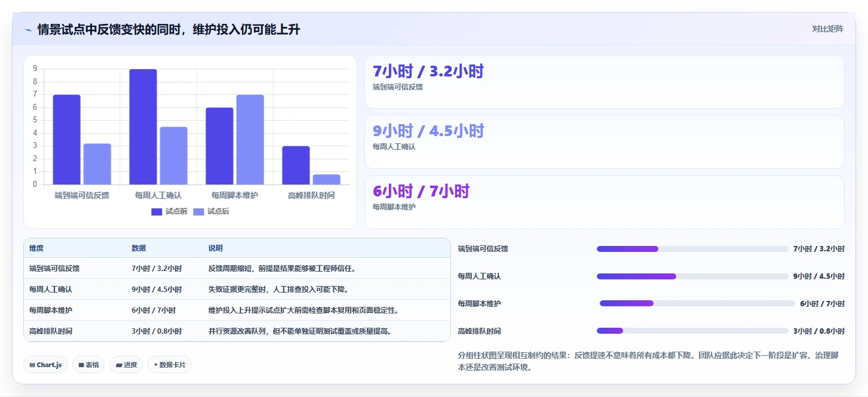The width and height of the screenshot is (868, 397).
Task: Click the 9小时 / 4.5小时 data card value
Action: click(428, 131)
